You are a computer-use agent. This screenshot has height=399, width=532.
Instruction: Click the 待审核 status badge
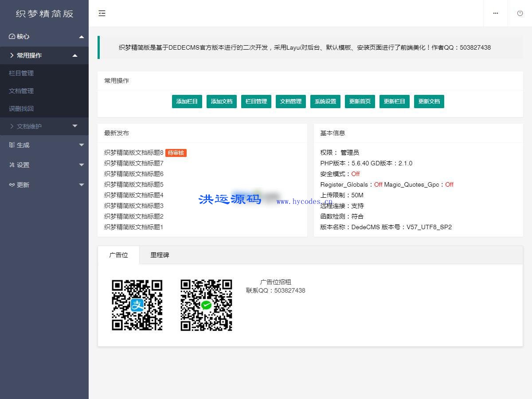(176, 153)
